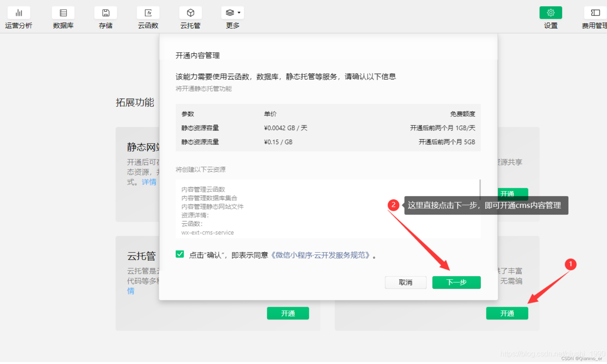The height and width of the screenshot is (364, 607).
Task: Click the 取消 cancel button
Action: 406,283
